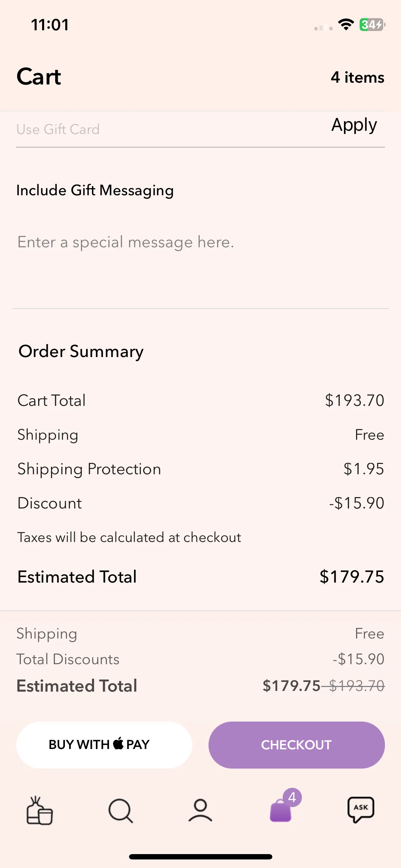Open the ASK chat bubble icon
Image resolution: width=401 pixels, height=868 pixels.
(x=361, y=810)
